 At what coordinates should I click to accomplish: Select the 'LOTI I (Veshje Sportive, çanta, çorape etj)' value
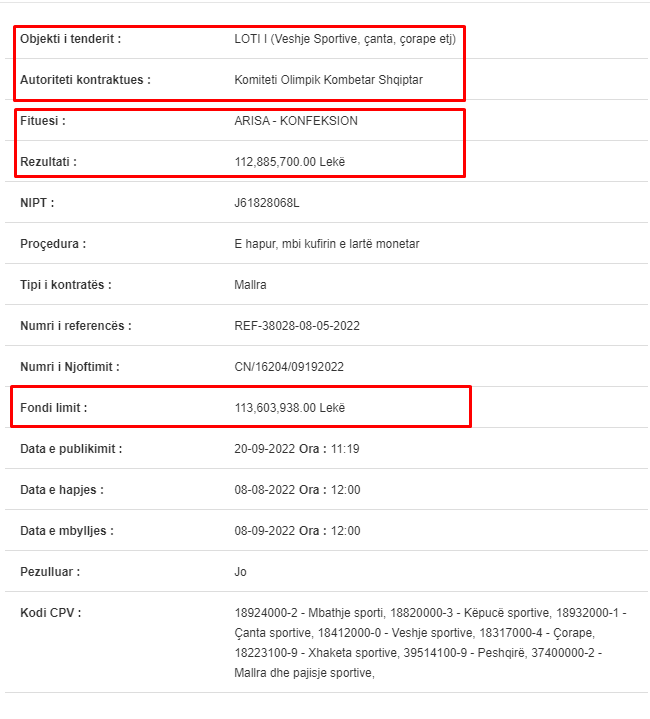pos(345,39)
